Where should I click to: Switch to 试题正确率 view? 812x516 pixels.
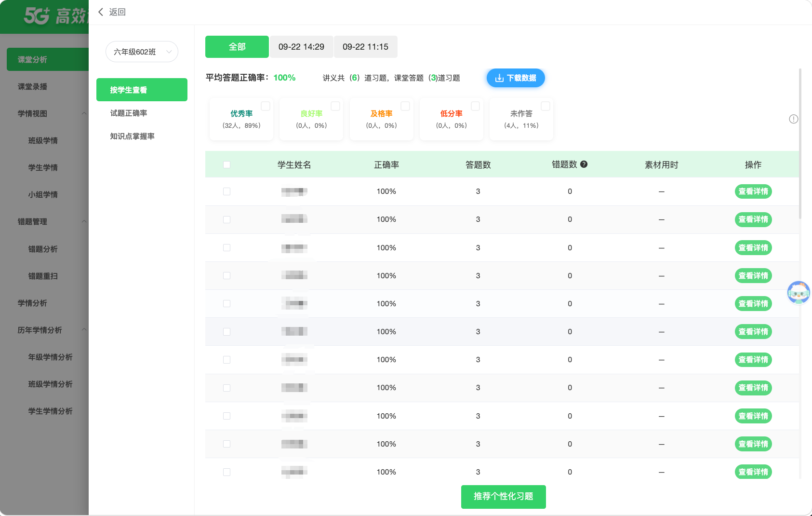(129, 113)
